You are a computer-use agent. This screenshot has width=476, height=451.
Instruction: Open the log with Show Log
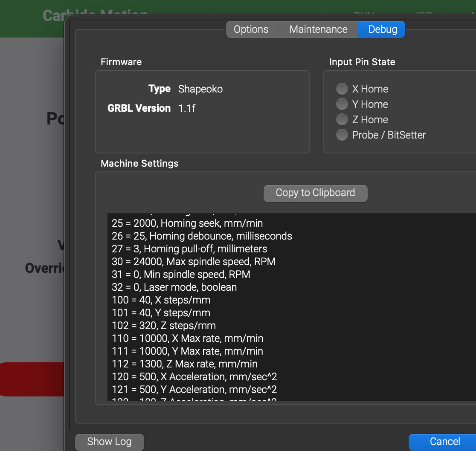[109, 442]
